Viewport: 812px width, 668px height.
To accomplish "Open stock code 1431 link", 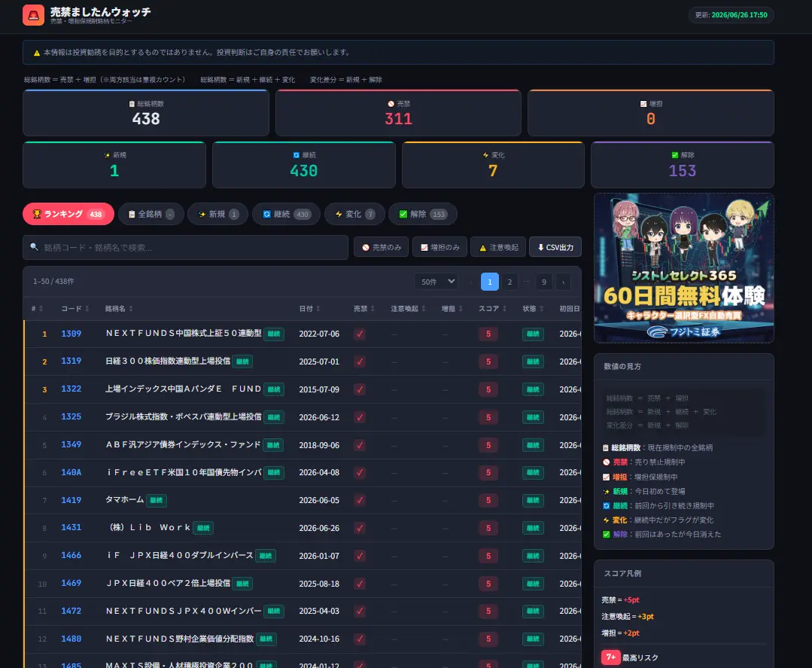I will coord(71,528).
